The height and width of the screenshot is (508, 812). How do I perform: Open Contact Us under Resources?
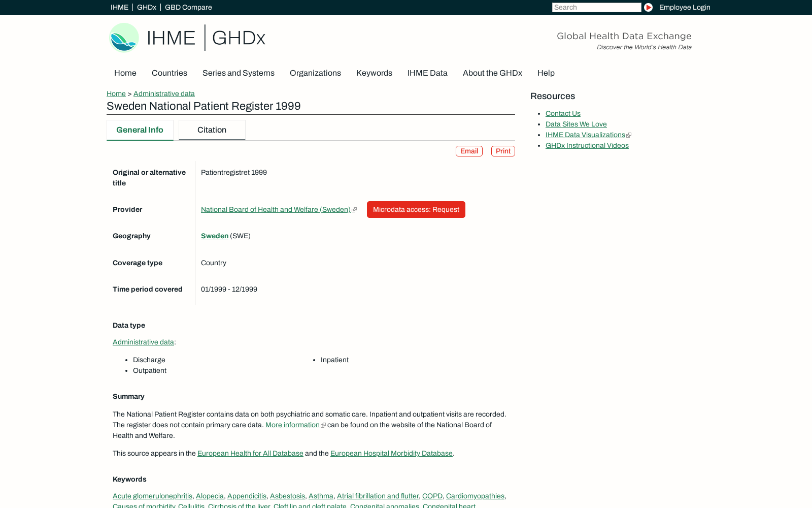click(x=563, y=113)
